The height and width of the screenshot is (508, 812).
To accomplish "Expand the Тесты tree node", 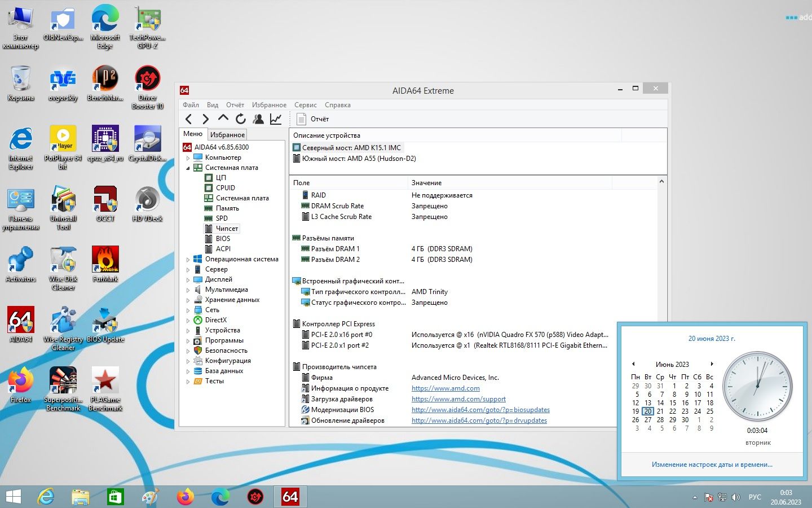I will coord(188,382).
